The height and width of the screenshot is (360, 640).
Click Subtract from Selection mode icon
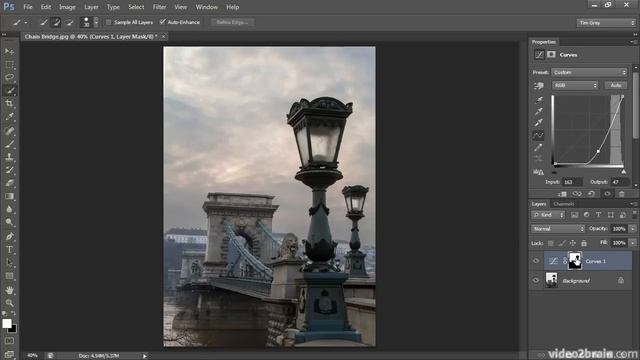click(x=69, y=22)
